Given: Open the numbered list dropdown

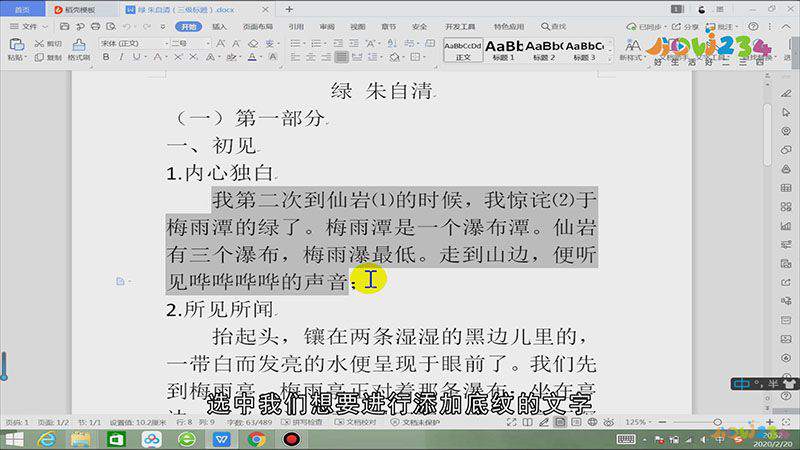Looking at the screenshot, I should pyautogui.click(x=326, y=44).
